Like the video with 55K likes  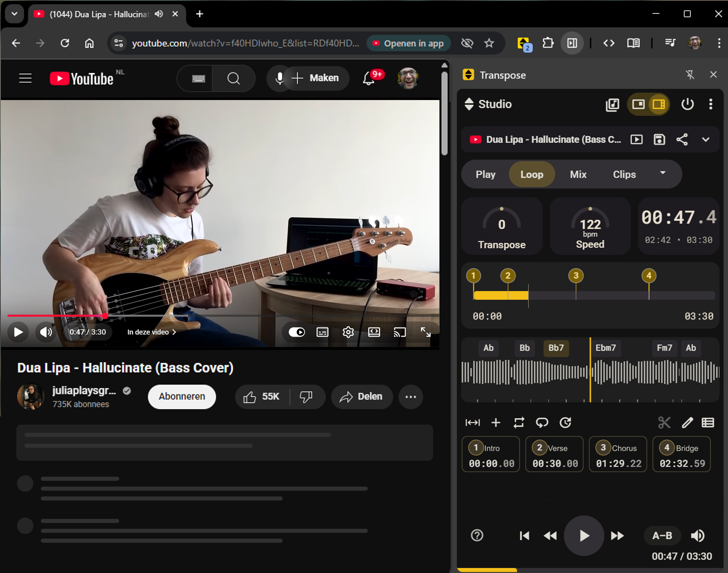click(262, 397)
